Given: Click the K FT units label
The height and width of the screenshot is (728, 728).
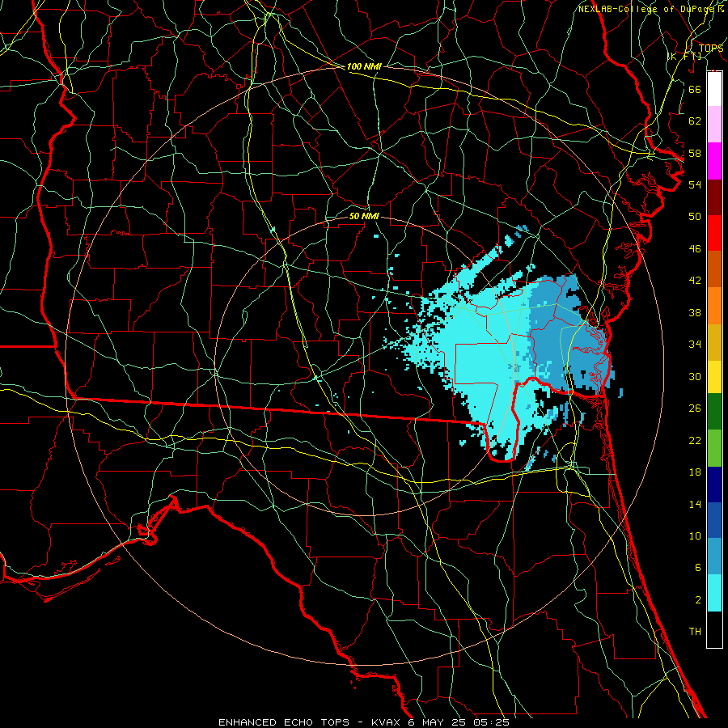Looking at the screenshot, I should coord(684,56).
